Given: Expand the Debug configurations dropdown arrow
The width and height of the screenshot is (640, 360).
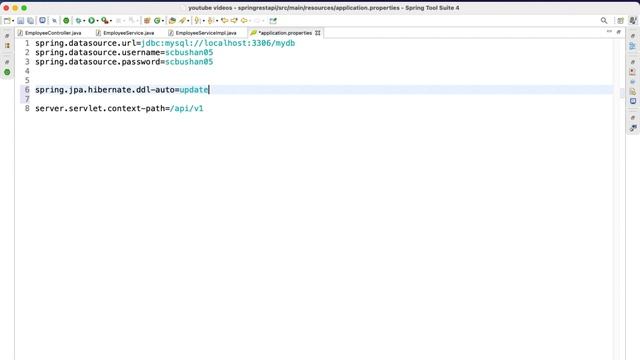Looking at the screenshot, I should point(84,21).
